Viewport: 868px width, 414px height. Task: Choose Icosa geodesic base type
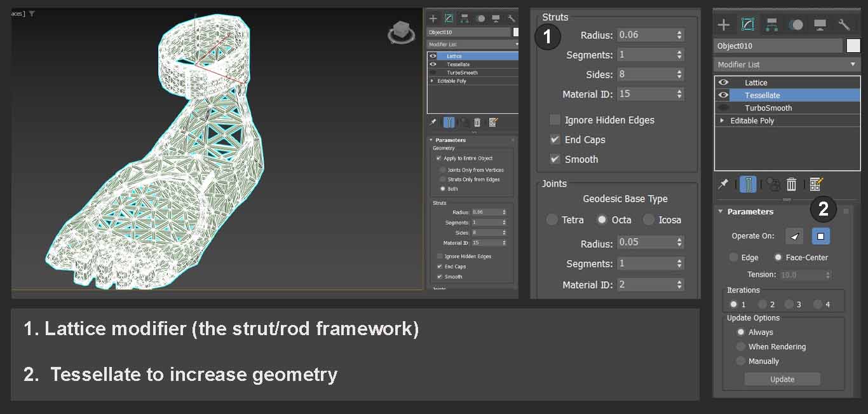click(x=648, y=219)
